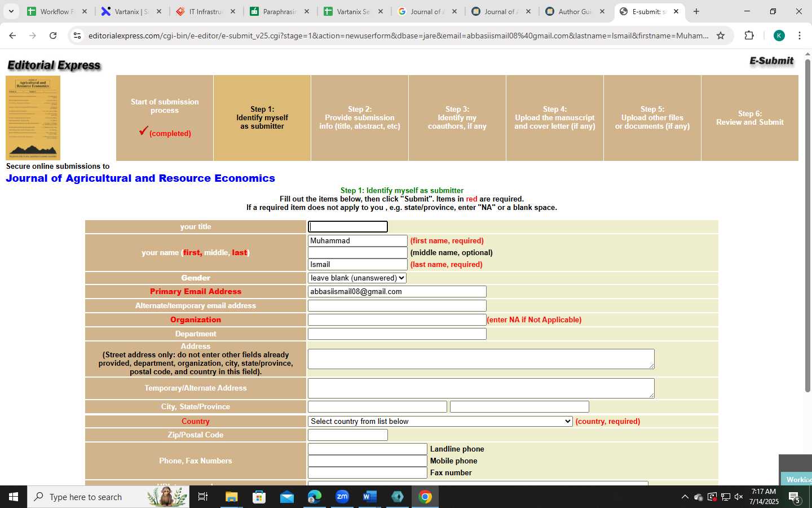The image size is (812, 508).
Task: Click the browser Forward arrow
Action: click(33, 36)
